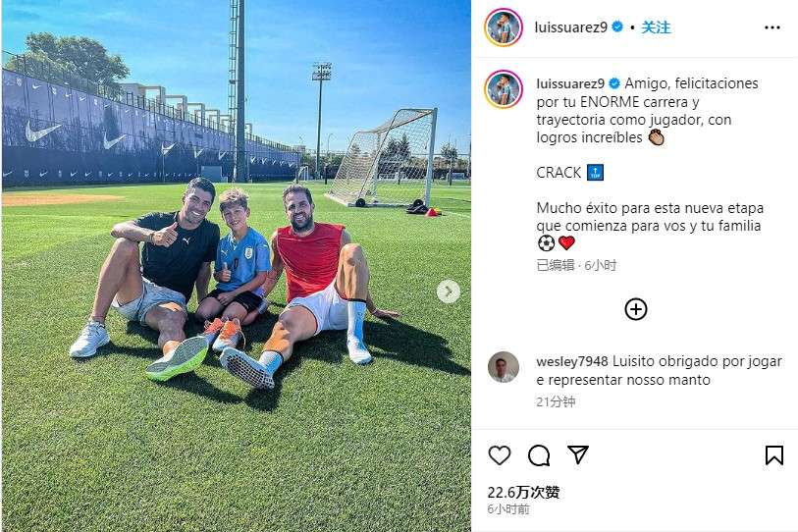This screenshot has height=532, width=798.
Task: Load more comments with the plus circle
Action: pos(636,309)
